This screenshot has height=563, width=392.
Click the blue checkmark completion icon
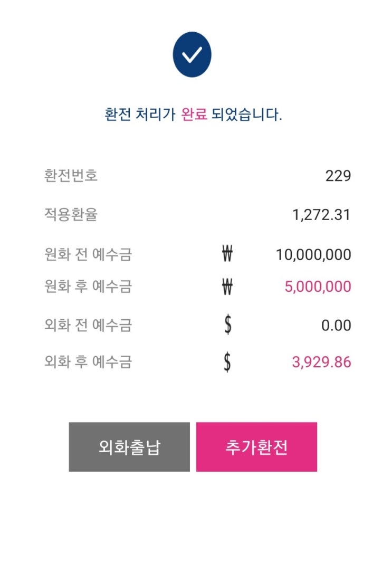tap(192, 54)
